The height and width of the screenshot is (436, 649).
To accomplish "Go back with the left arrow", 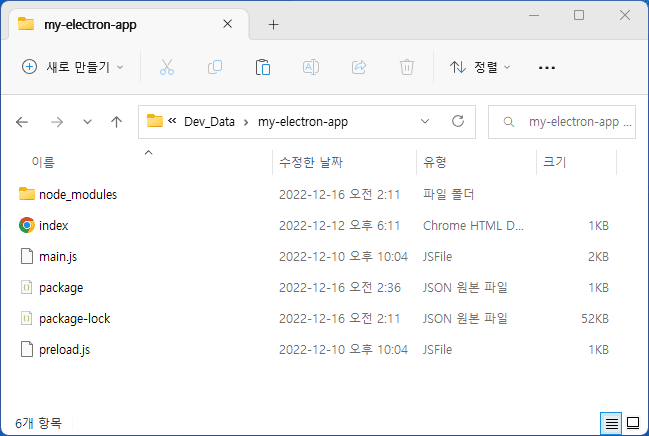I will [22, 122].
